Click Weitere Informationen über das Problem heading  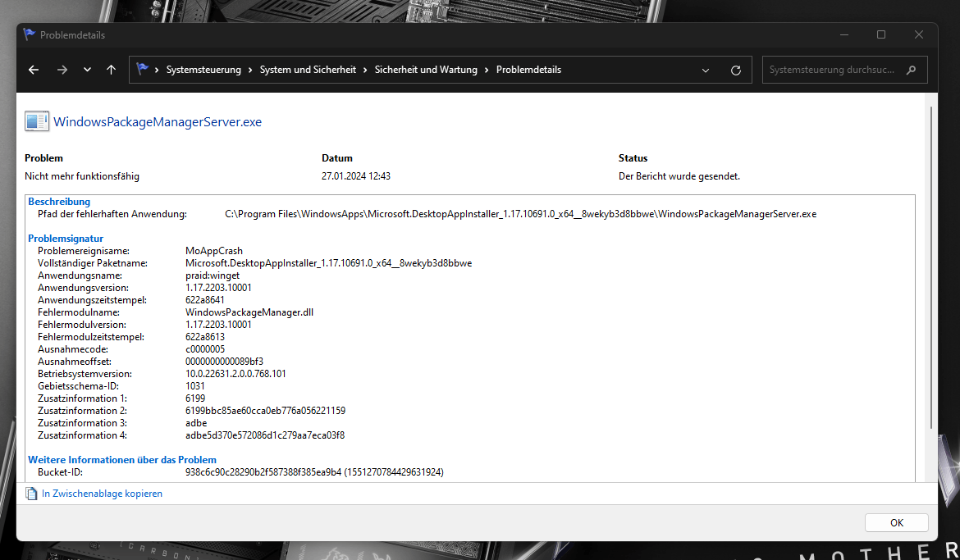(121, 460)
